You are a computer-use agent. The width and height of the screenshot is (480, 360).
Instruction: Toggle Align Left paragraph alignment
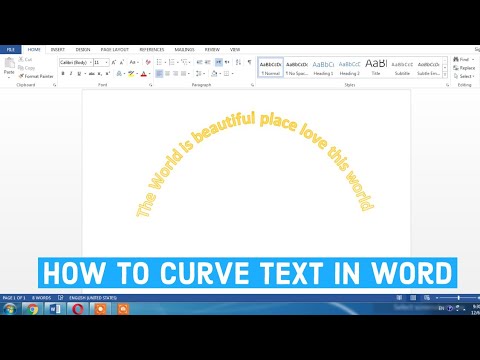(x=159, y=74)
